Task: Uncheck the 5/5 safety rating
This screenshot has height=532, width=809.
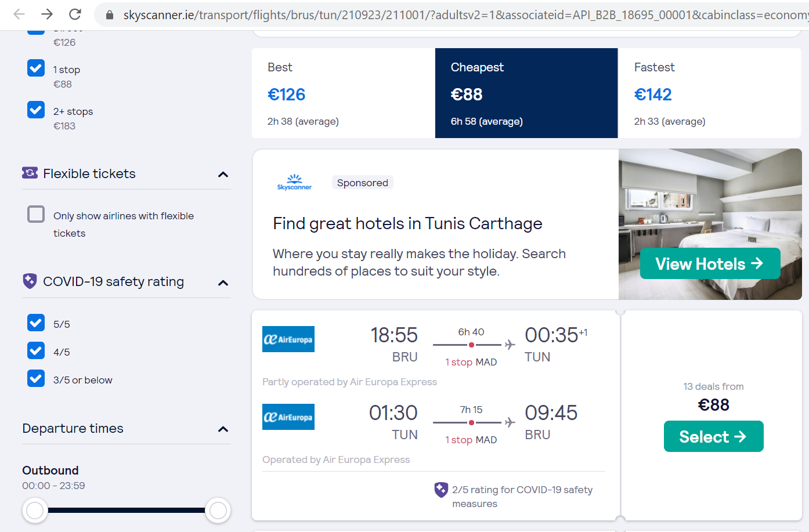Action: tap(36, 323)
